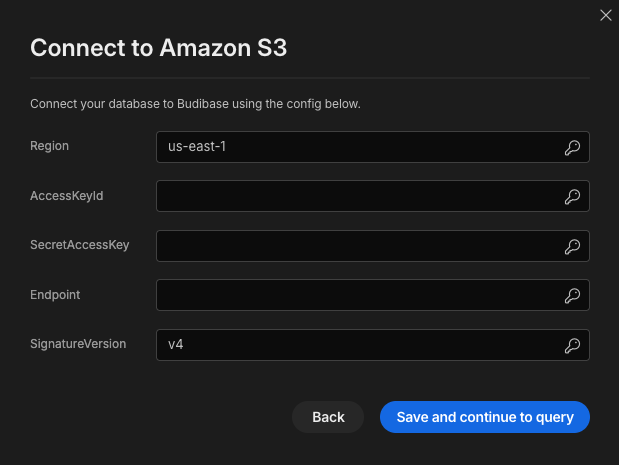Click Save and continue to query

(x=485, y=417)
